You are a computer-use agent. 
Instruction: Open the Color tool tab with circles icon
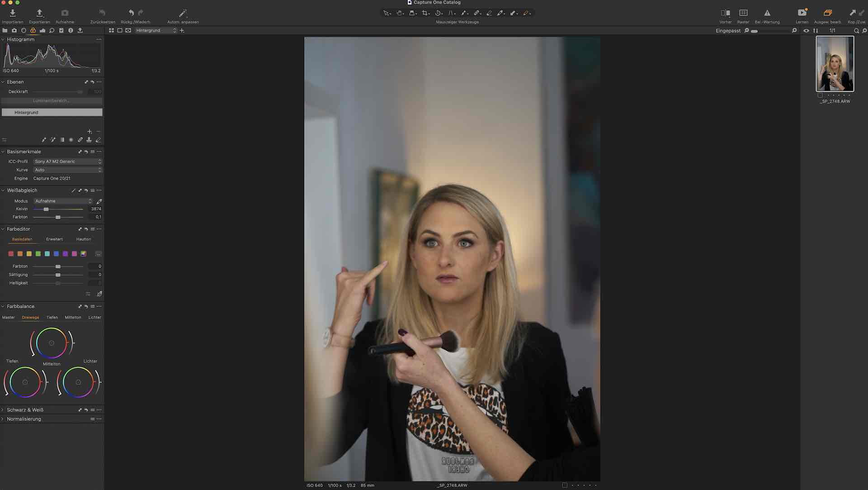(33, 30)
